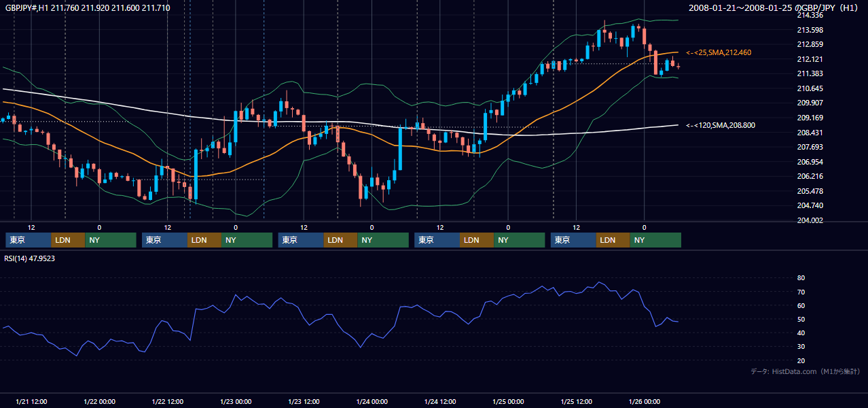The image size is (868, 408).
Task: Select the LDN session block for 1/22
Action: click(x=204, y=240)
